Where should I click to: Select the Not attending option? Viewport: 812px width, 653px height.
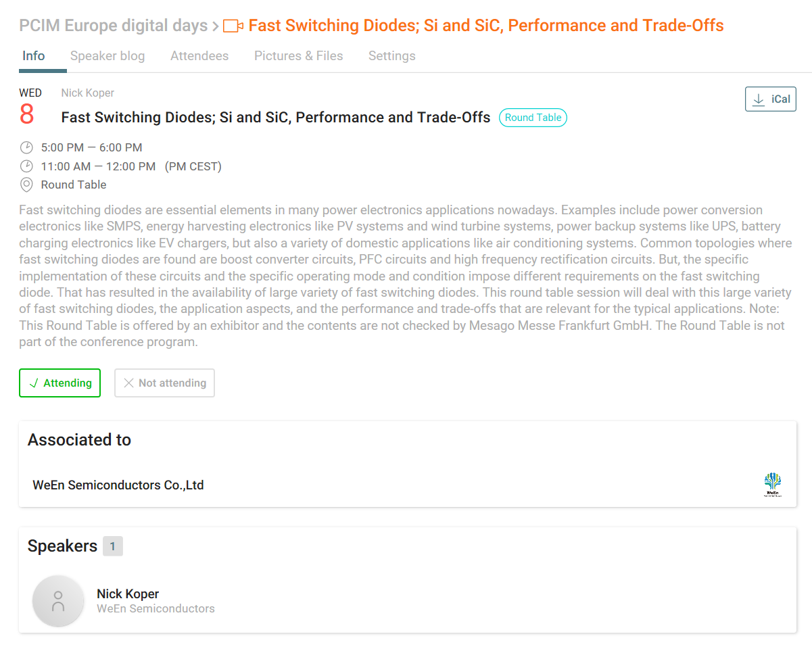click(x=164, y=383)
